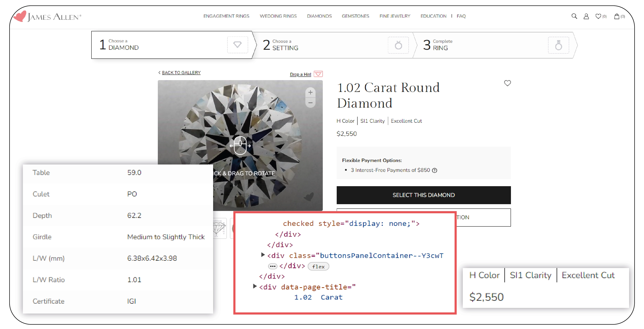Open the wishlist heart in header
Viewport: 644px width, 329px height.
coord(598,16)
